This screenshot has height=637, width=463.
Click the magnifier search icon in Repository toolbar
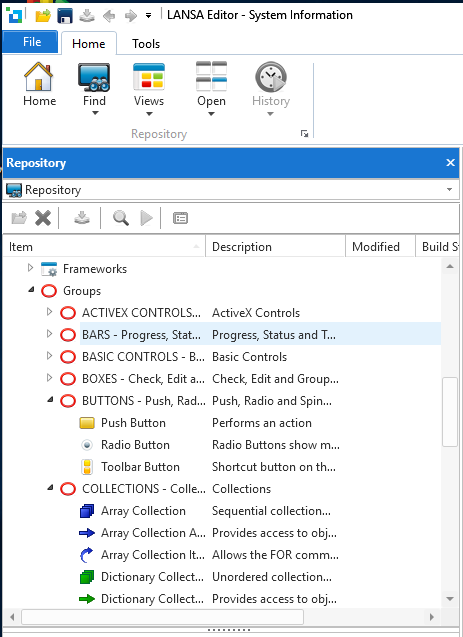coord(121,218)
